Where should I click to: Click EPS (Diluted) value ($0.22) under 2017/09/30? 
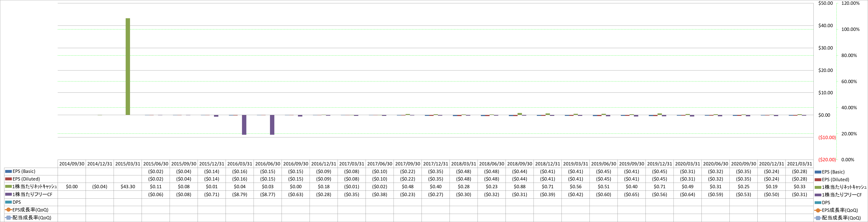coord(408,179)
